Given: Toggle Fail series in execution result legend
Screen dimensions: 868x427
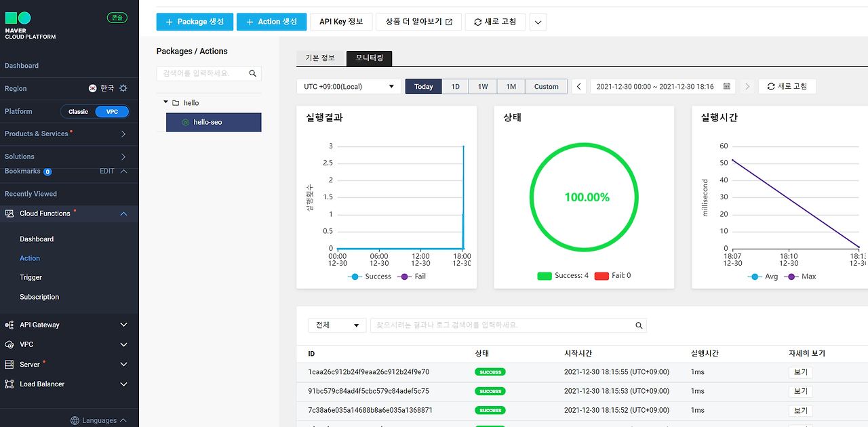Looking at the screenshot, I should [x=412, y=276].
